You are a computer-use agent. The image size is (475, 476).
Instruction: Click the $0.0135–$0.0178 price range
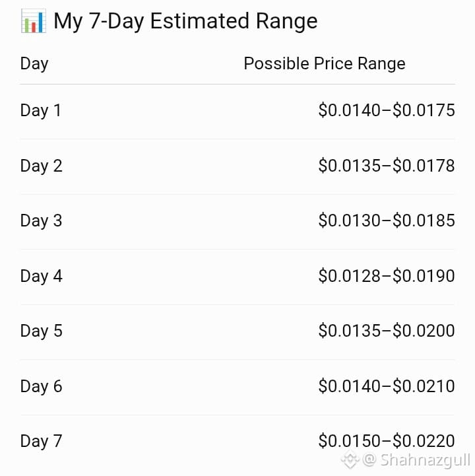point(387,166)
